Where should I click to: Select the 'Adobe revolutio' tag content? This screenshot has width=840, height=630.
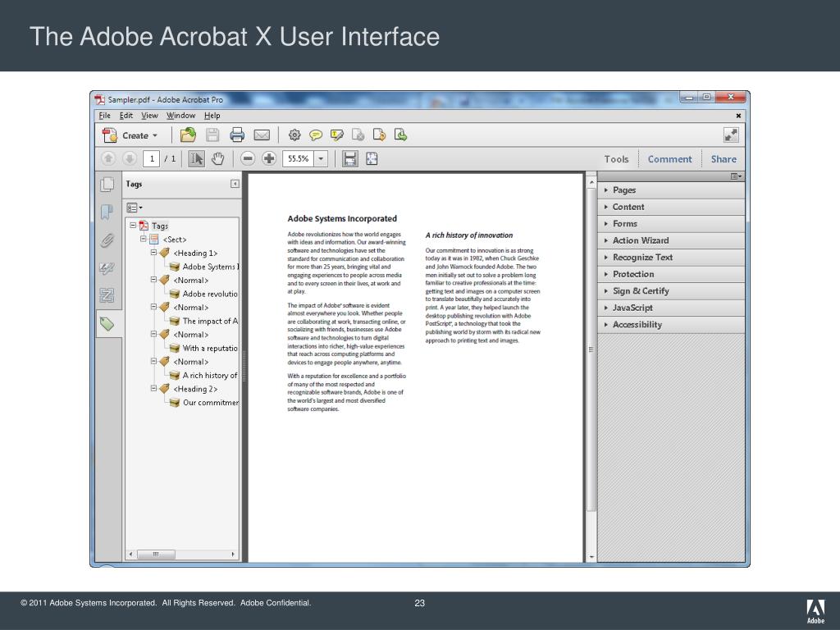[210, 294]
